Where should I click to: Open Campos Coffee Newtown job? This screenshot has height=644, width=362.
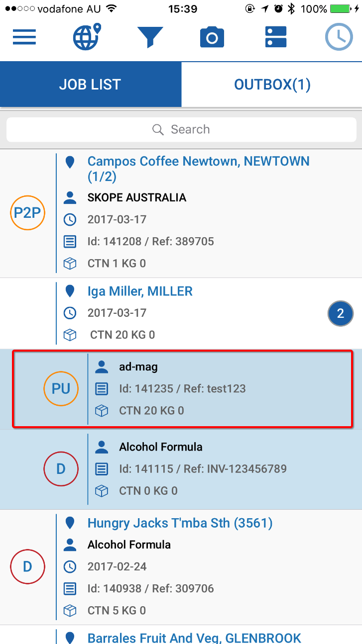(x=198, y=168)
